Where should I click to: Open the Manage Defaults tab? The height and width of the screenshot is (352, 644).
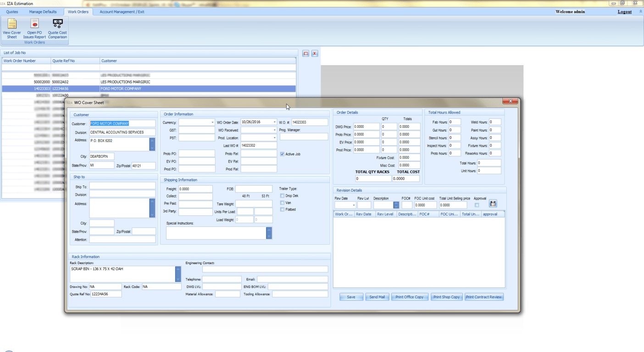click(x=43, y=12)
